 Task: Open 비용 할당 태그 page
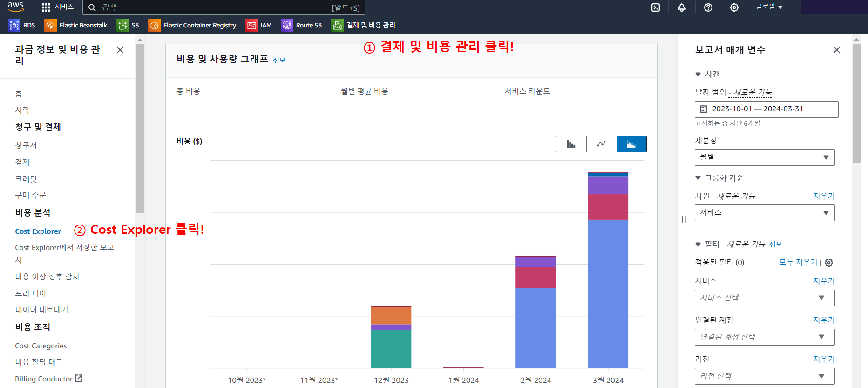pyautogui.click(x=39, y=362)
